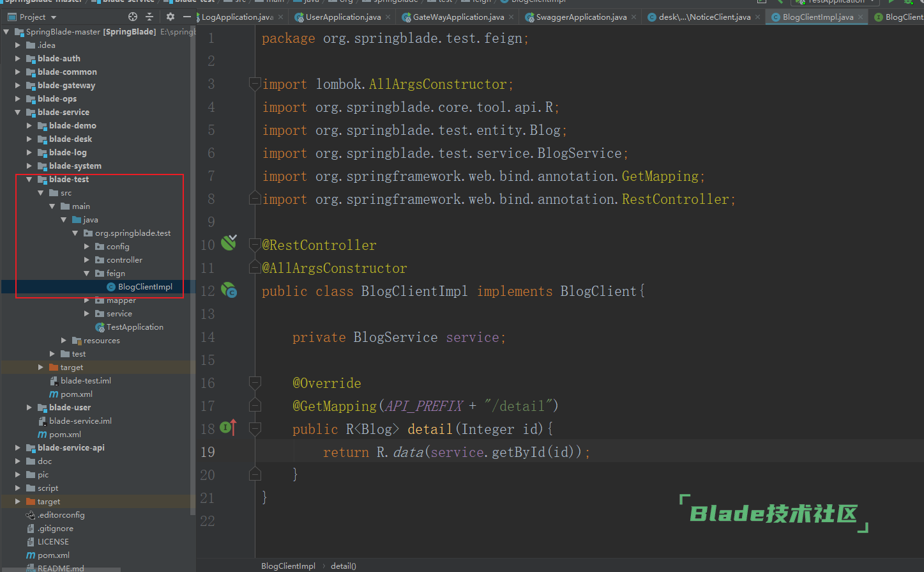The image size is (924, 572).
Task: Select the pic folder
Action: tap(43, 475)
